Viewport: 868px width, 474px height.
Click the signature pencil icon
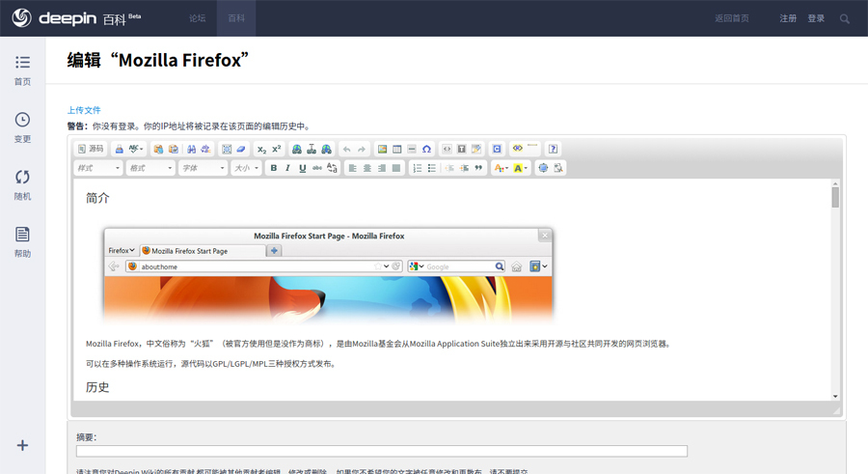click(x=476, y=149)
